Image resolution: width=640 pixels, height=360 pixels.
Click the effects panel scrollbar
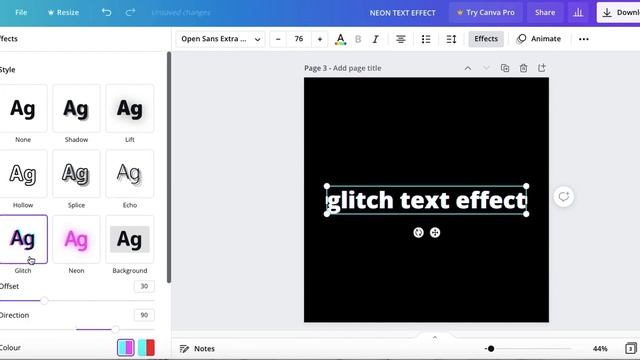pos(169,167)
